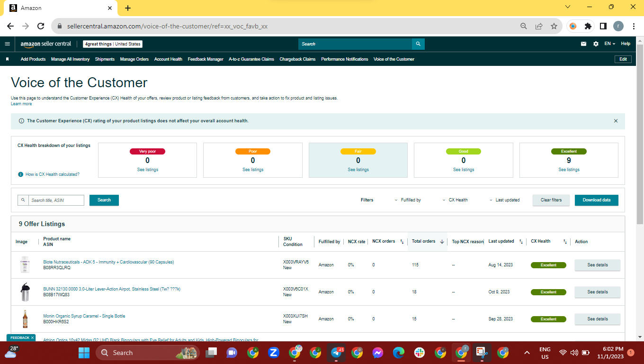Image resolution: width=644 pixels, height=364 pixels.
Task: Open the weather widget on the taskbar
Action: [10, 352]
